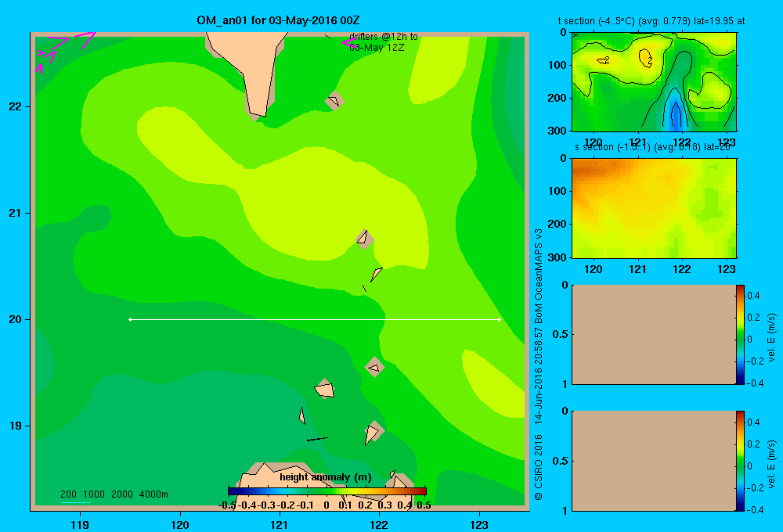Image resolution: width=783 pixels, height=532 pixels.
Task: Click longitude label 121 under the main map
Action: tap(280, 524)
